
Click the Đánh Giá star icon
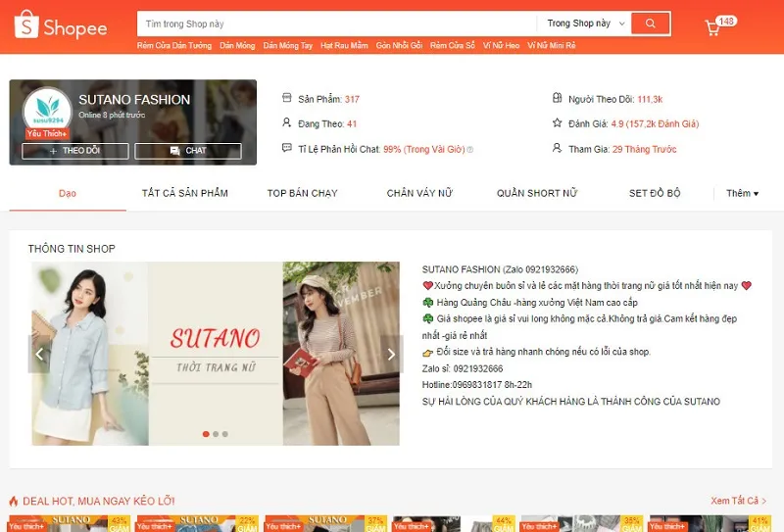(557, 122)
